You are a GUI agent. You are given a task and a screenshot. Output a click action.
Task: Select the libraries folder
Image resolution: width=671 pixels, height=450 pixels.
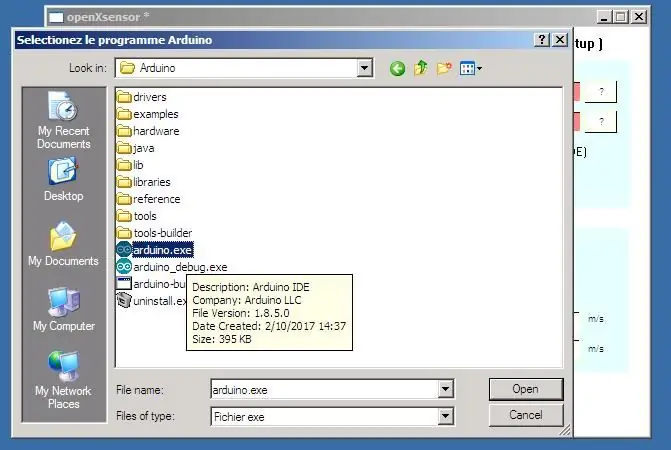point(144,182)
